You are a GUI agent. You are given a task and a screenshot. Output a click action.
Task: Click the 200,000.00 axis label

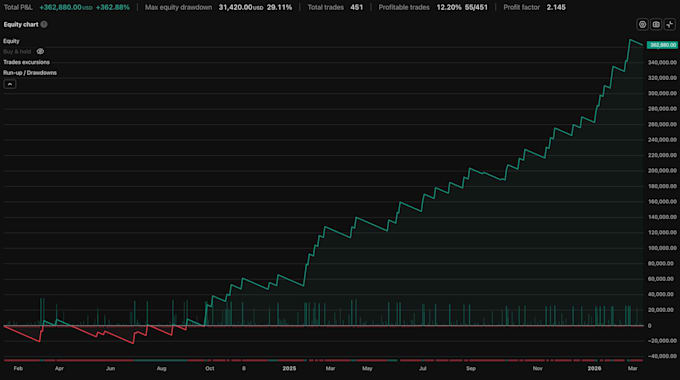(662, 171)
